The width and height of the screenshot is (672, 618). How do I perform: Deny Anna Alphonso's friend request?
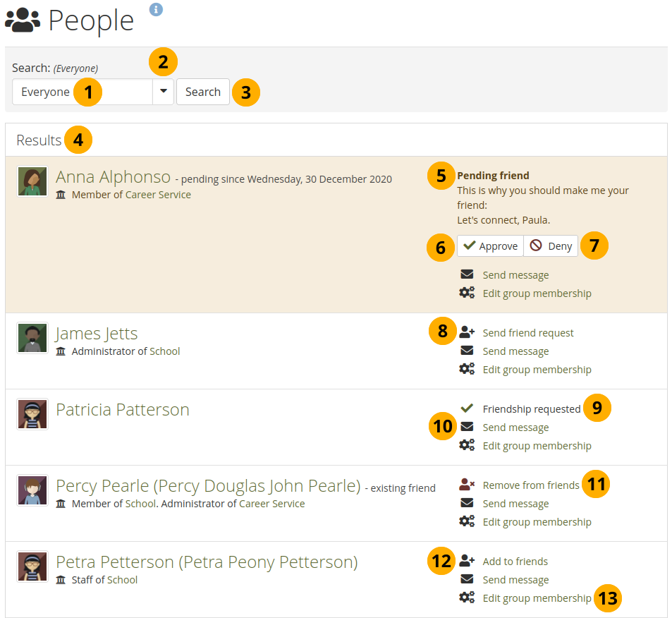(x=551, y=246)
